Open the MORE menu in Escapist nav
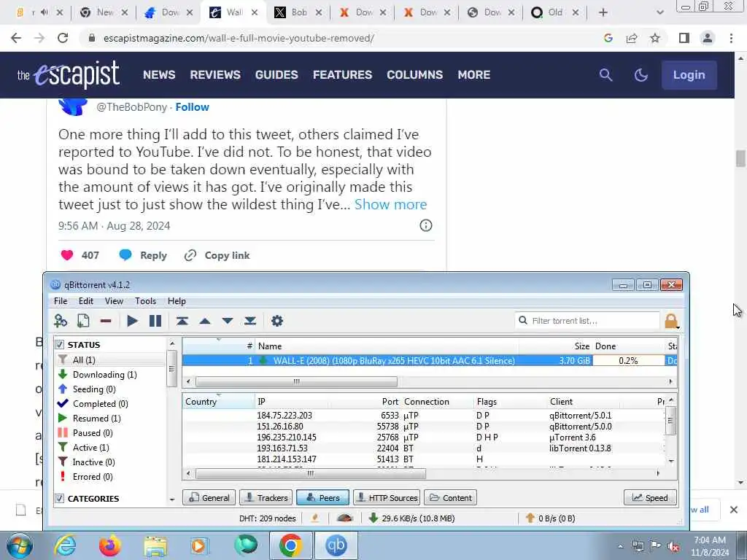747x560 pixels. point(473,75)
